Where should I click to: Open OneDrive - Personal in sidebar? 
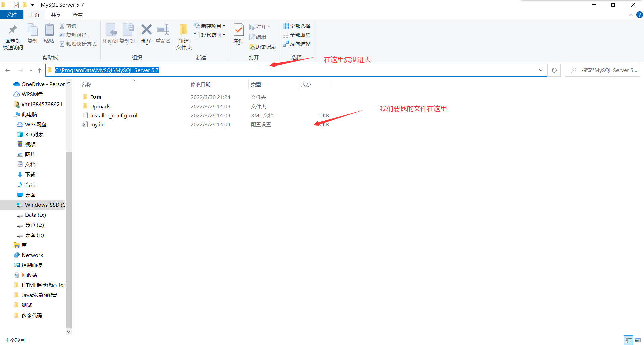tap(40, 84)
